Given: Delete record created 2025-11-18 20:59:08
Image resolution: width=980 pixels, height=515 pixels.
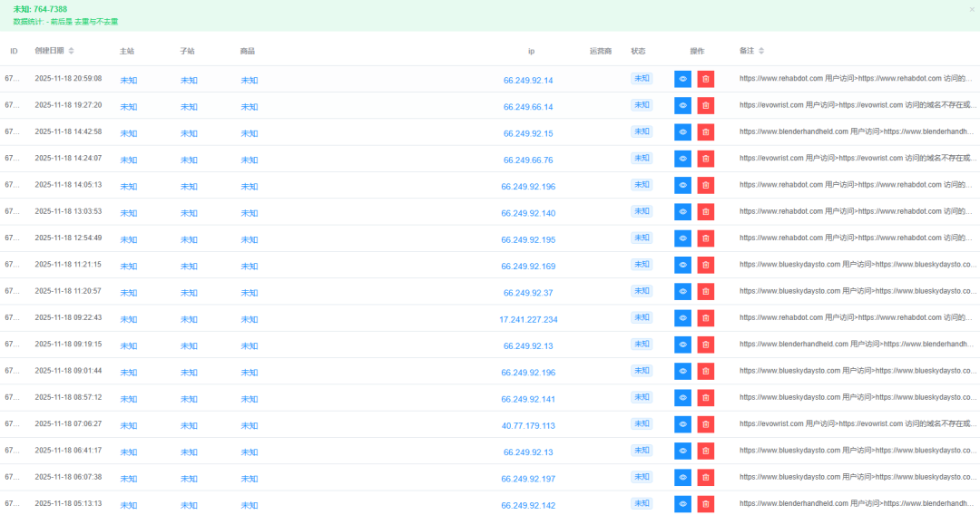Looking at the screenshot, I should pyautogui.click(x=706, y=79).
